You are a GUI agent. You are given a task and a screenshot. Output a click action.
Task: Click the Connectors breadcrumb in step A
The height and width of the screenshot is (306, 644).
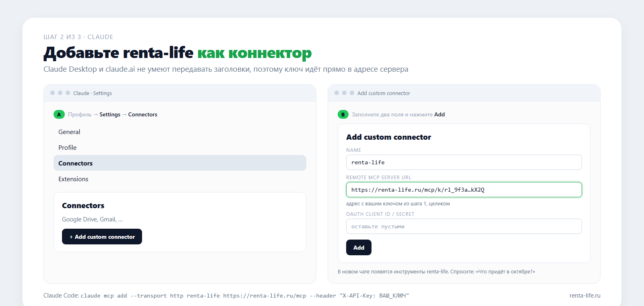click(142, 115)
